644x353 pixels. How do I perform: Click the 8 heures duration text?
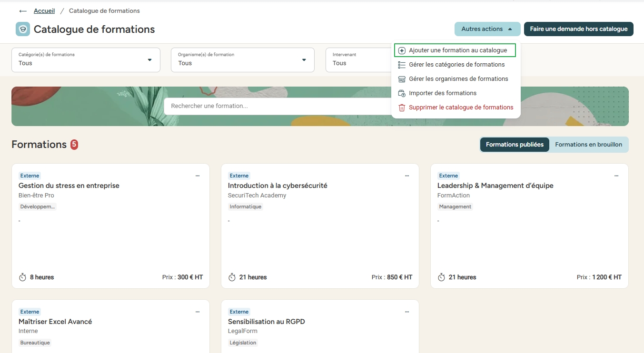click(x=42, y=277)
